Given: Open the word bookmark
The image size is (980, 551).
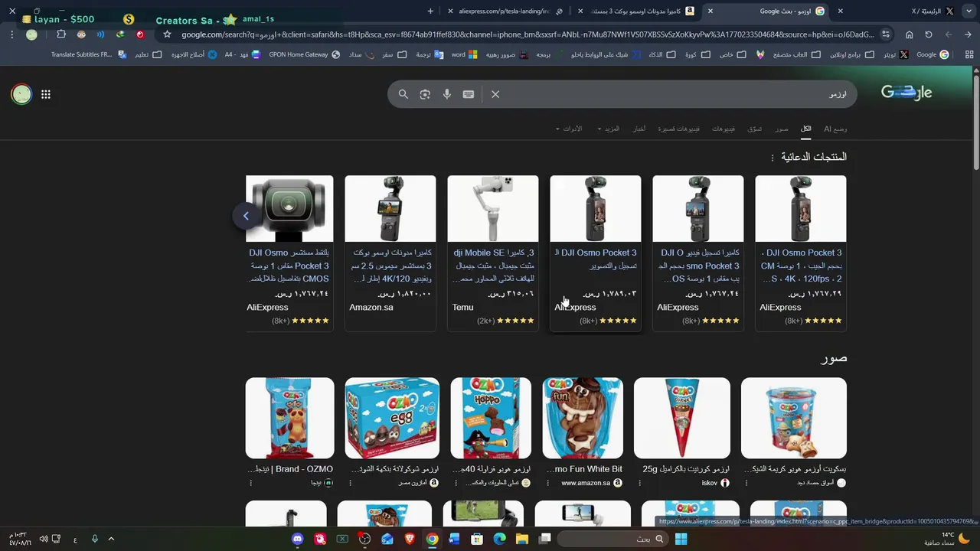Looking at the screenshot, I should (465, 54).
